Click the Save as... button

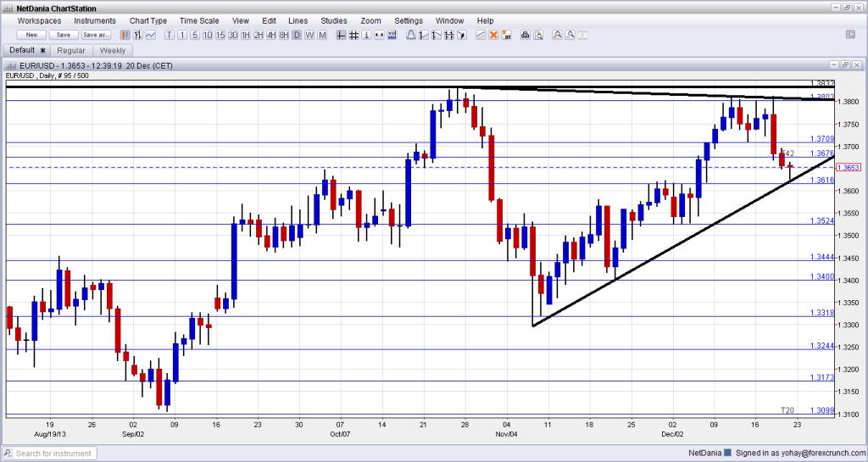coord(97,35)
